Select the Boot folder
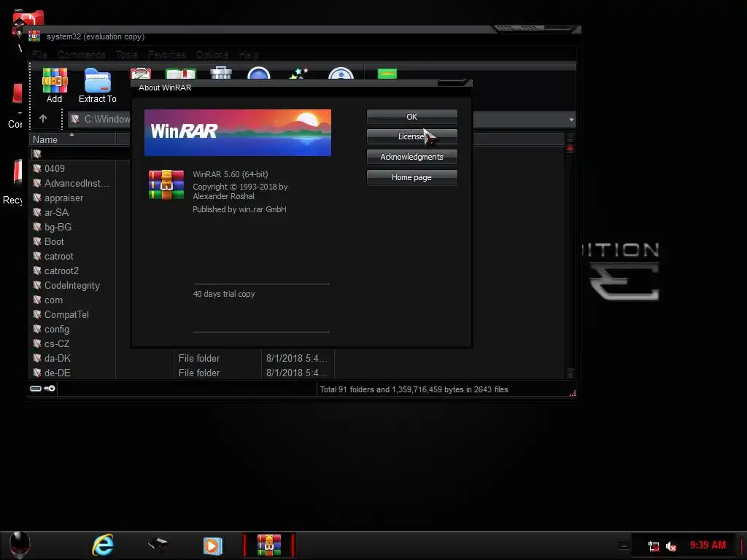 [54, 242]
